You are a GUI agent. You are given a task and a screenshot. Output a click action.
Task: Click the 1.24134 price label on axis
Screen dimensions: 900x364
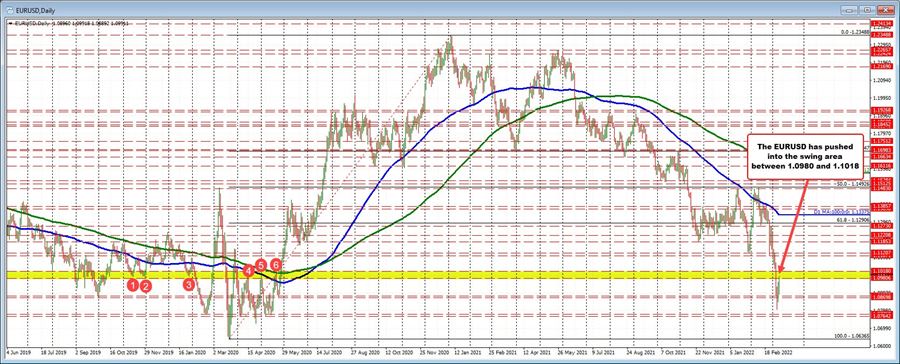point(881,24)
